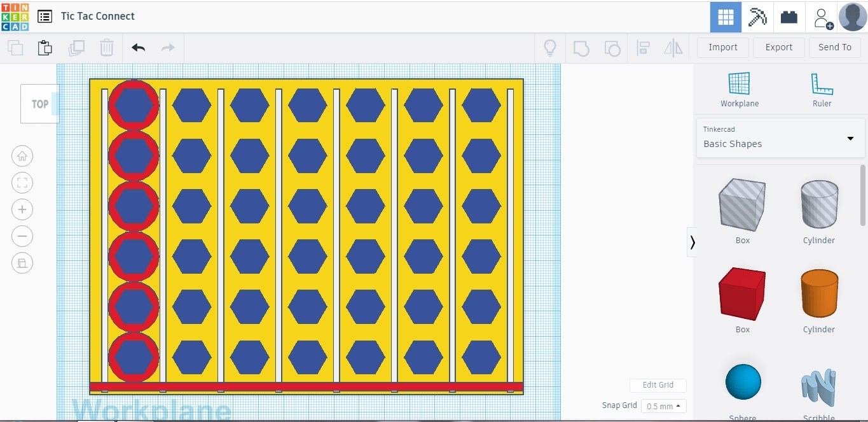Click the Group shapes icon

(x=581, y=47)
